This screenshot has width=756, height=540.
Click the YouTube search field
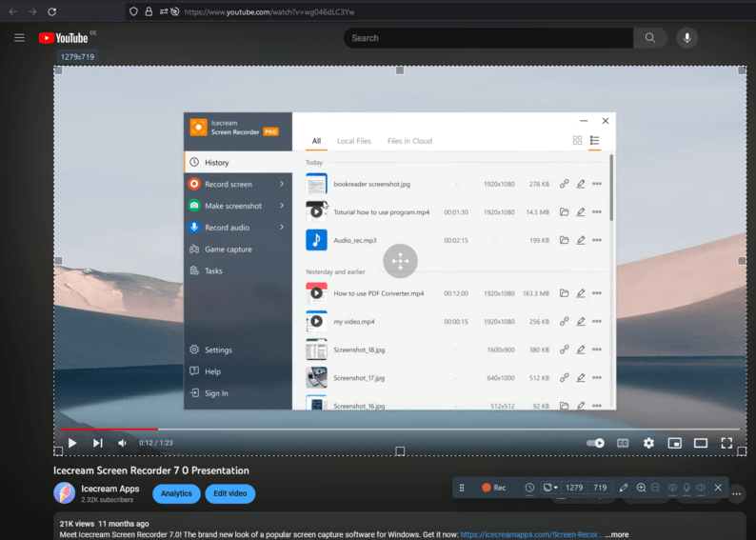[487, 38]
